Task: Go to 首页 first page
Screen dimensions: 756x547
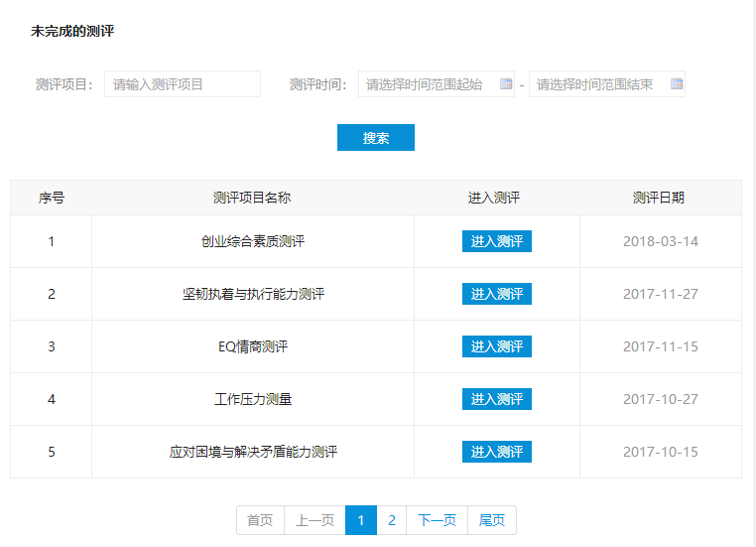Action: 260,520
